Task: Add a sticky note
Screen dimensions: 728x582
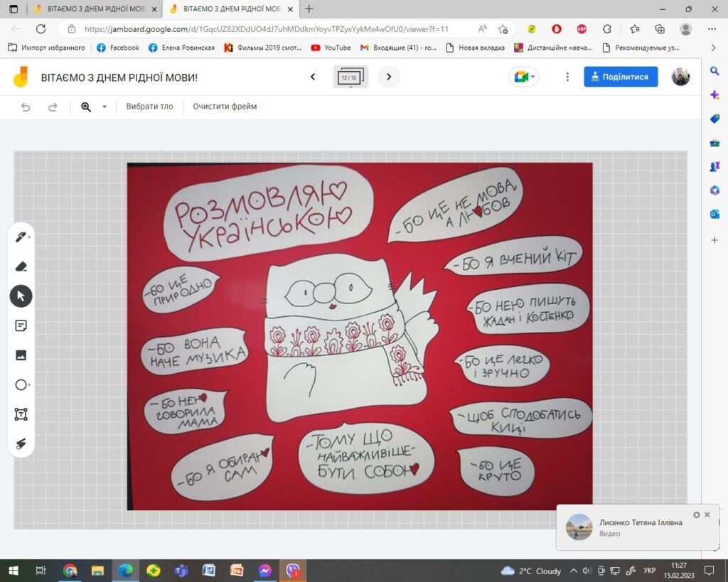Action: coord(21,325)
